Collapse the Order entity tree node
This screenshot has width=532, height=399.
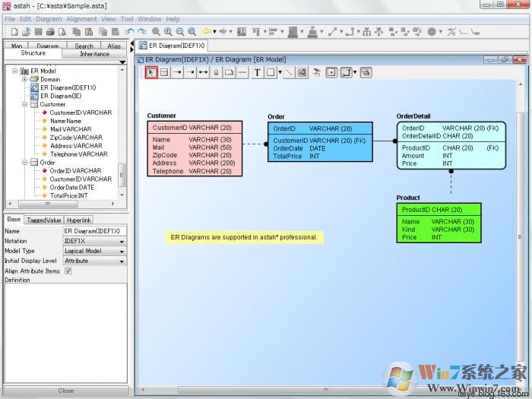(24, 163)
